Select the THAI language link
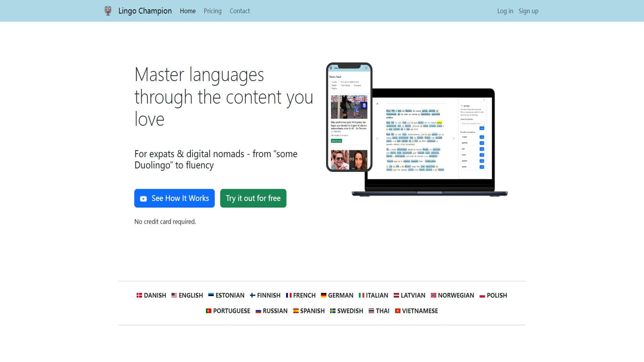 (x=379, y=311)
